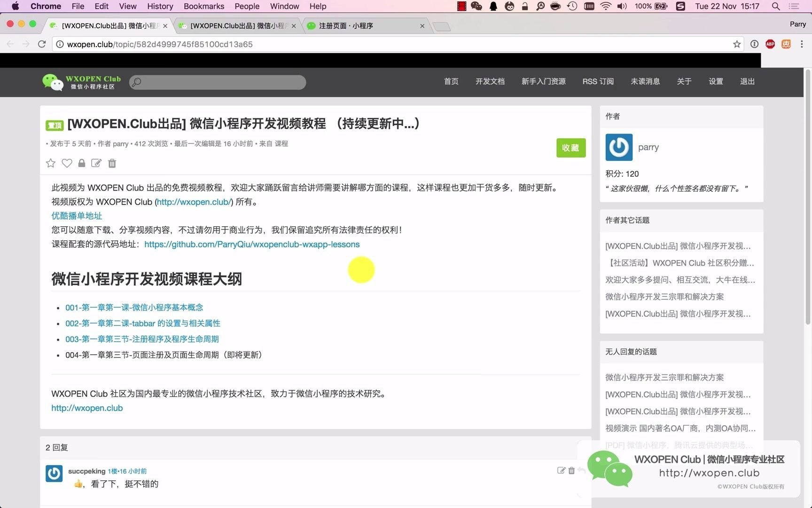Click the page vertical scrollbar
The image size is (812, 508).
[808, 197]
